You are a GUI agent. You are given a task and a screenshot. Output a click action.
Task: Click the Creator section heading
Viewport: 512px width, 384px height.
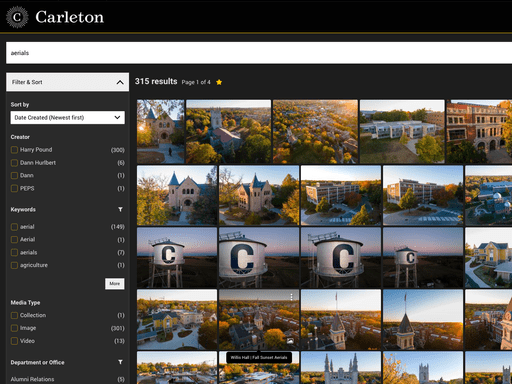point(20,137)
